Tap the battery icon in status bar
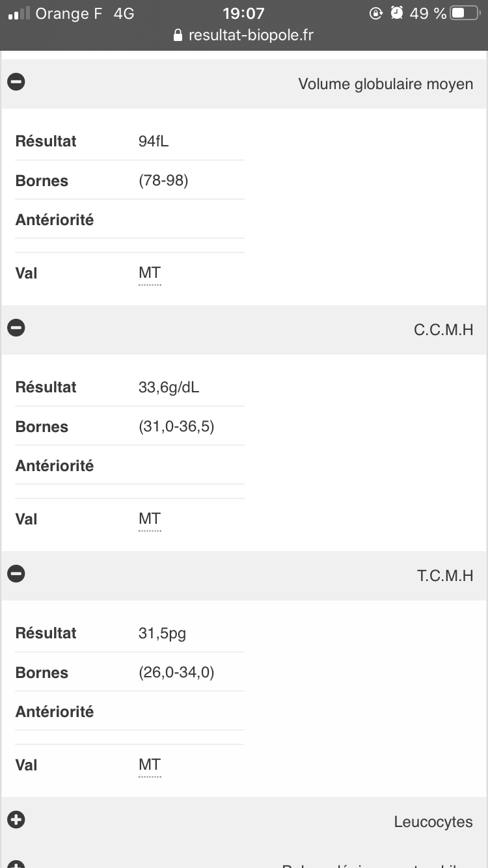The image size is (488, 868). (465, 13)
